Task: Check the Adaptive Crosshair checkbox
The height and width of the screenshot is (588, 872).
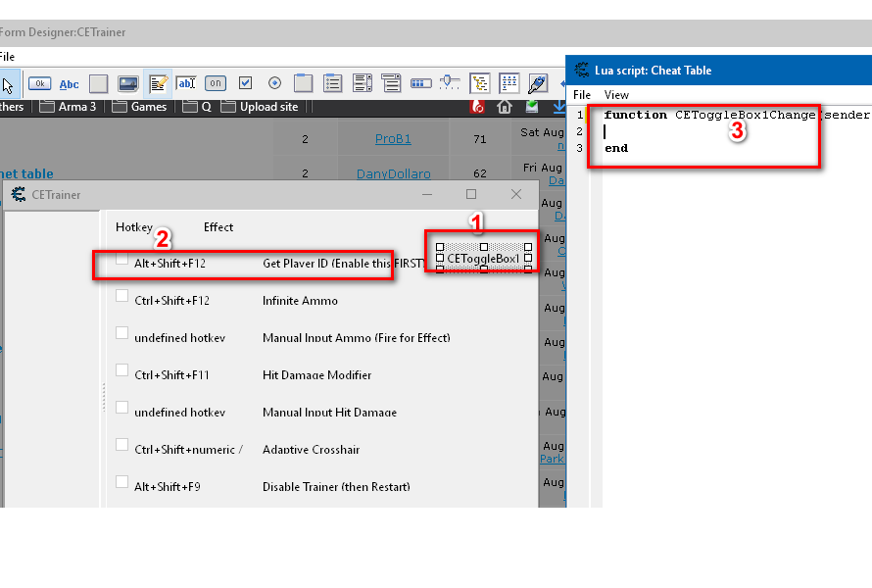Action: [x=122, y=445]
